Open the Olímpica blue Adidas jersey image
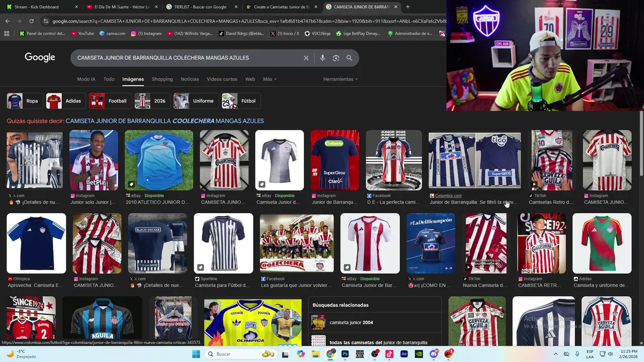Image resolution: width=644 pixels, height=362 pixels. 36,243
